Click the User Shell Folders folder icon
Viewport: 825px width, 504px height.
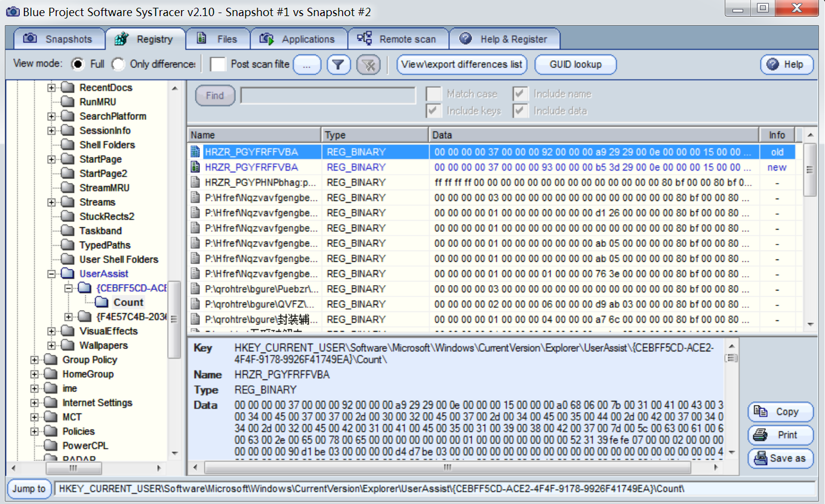(x=68, y=259)
